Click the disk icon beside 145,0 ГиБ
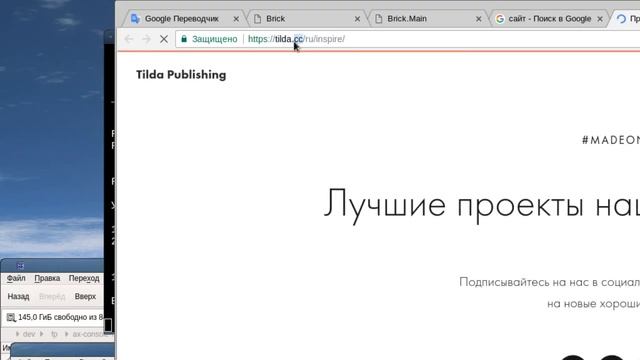The width and height of the screenshot is (640, 360). click(x=11, y=318)
